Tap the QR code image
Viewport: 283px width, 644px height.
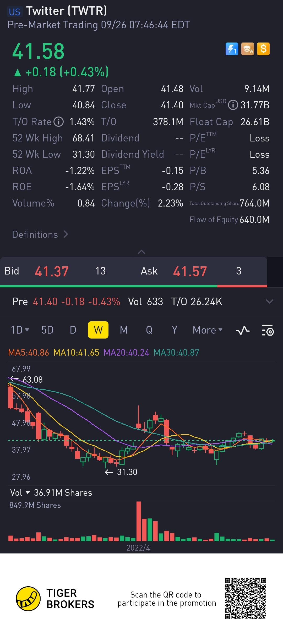point(246,599)
